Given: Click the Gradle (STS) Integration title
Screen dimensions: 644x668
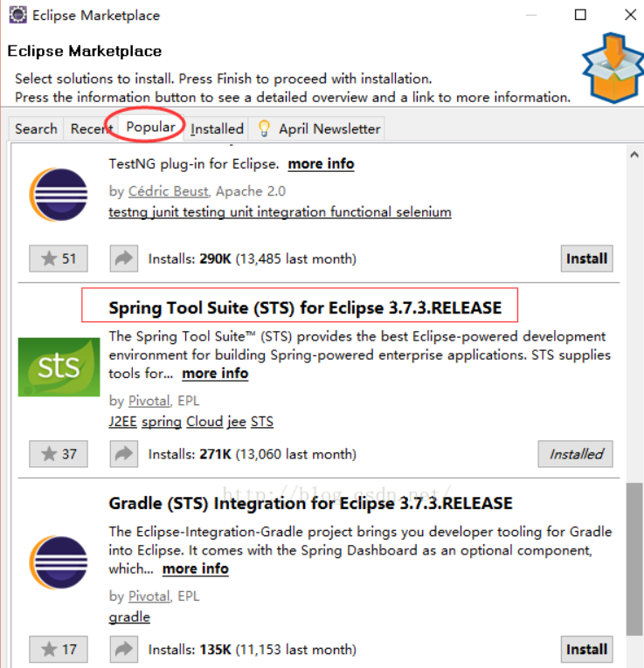Looking at the screenshot, I should pyautogui.click(x=310, y=503).
